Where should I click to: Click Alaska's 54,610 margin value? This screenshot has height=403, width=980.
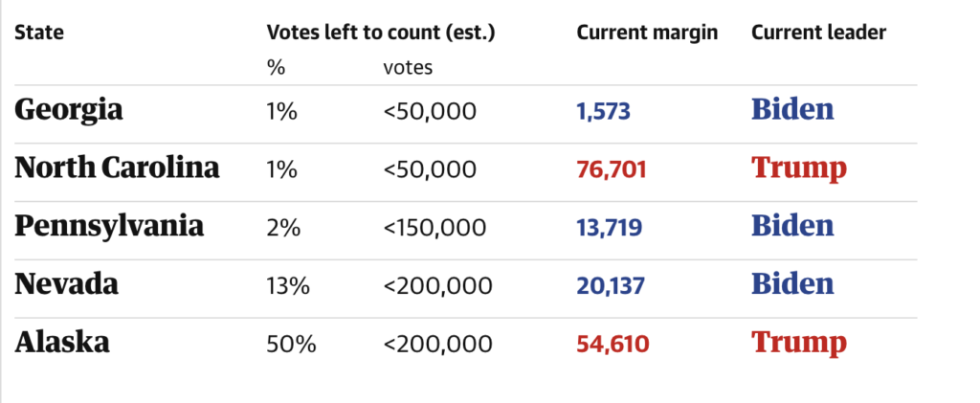[x=612, y=343]
